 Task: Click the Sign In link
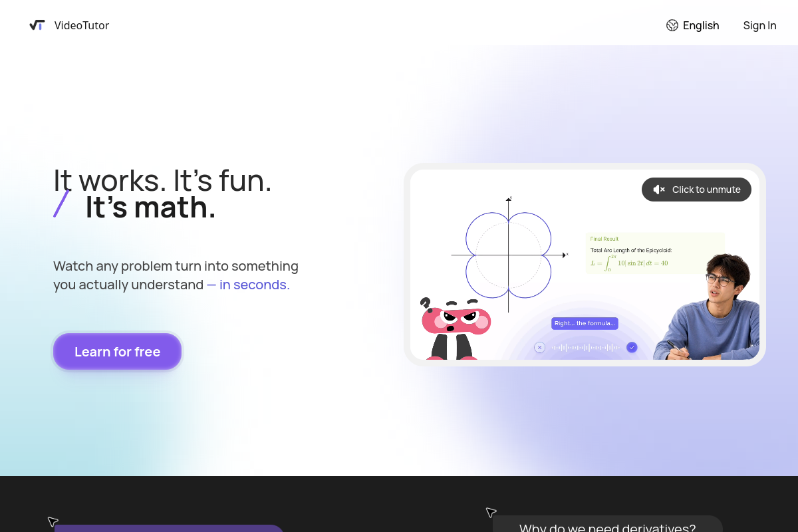[x=759, y=25]
